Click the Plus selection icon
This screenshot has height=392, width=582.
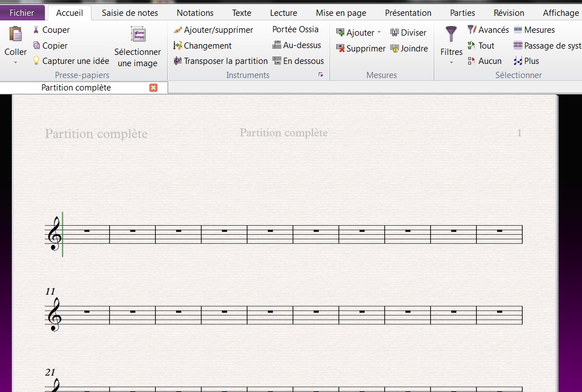coord(517,61)
